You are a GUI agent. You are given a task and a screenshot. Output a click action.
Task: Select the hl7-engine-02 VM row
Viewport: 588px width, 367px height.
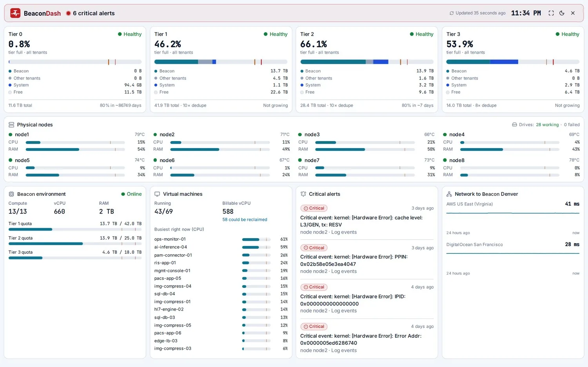(221, 309)
